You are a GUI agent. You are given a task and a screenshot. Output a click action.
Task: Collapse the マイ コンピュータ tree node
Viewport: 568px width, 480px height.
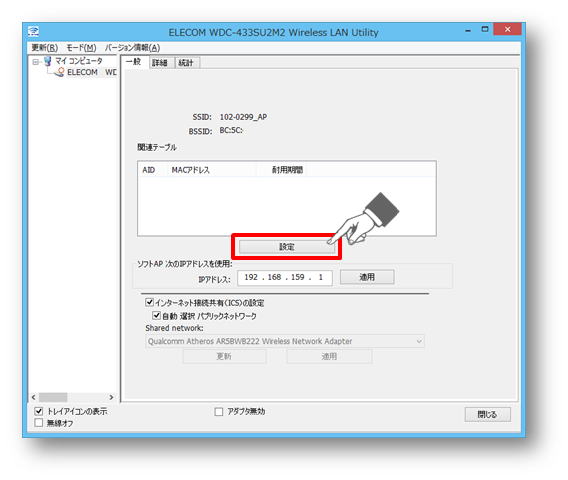[x=36, y=62]
